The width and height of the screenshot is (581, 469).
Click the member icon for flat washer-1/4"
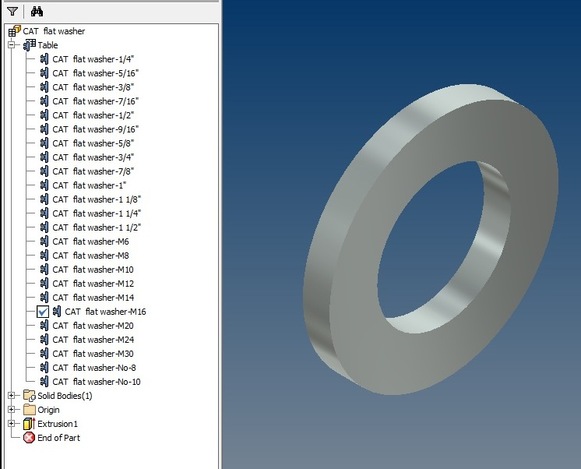click(44, 59)
